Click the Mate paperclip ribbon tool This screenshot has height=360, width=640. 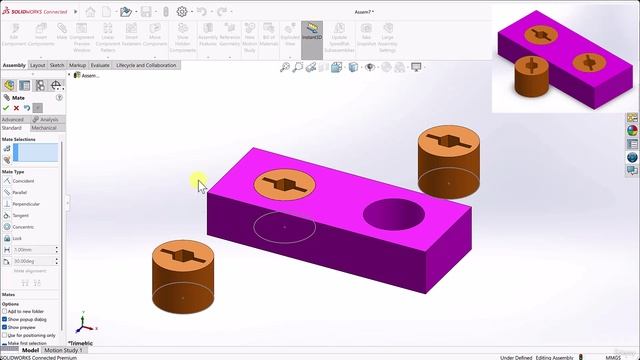pyautogui.click(x=62, y=31)
